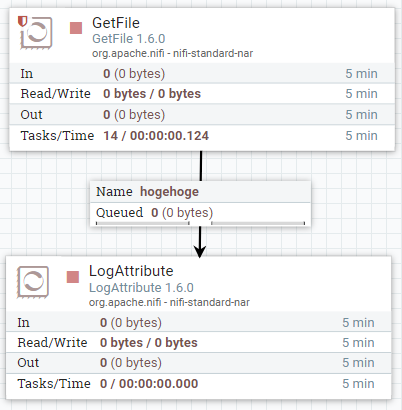The height and width of the screenshot is (410, 402).
Task: Click the left queue count threshold bar
Action: 143,223
